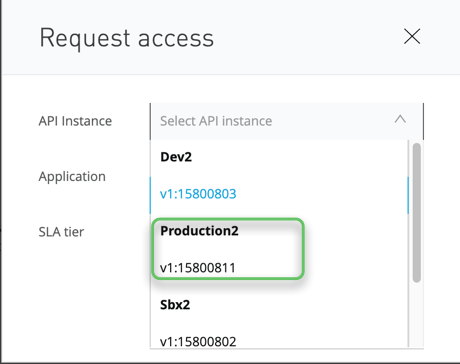Click the SLA tier field label

point(61,232)
